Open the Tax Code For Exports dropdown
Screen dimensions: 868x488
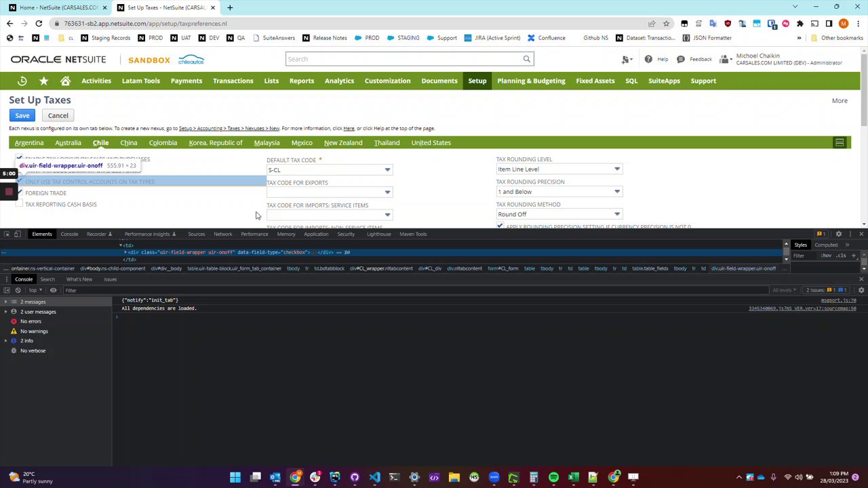tap(387, 192)
